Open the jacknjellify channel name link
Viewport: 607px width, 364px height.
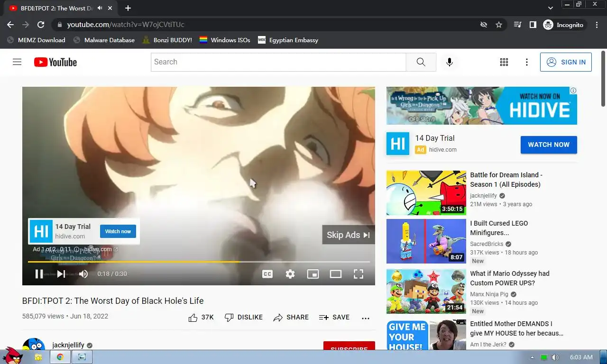point(68,345)
